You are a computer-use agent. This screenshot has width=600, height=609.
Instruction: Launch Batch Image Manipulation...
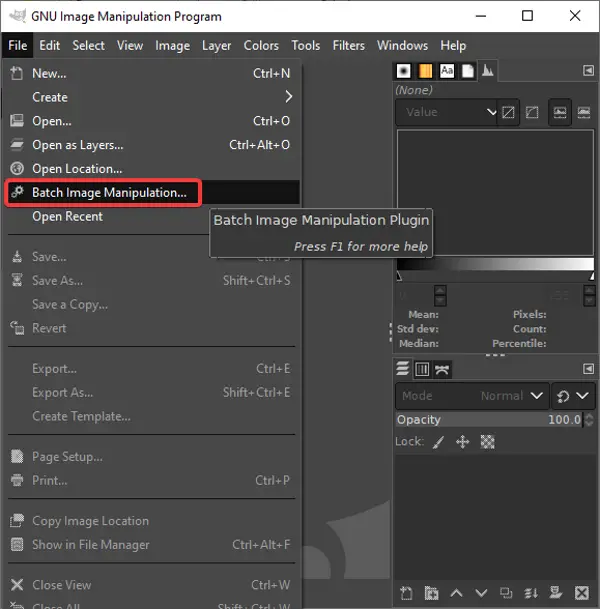151,192
